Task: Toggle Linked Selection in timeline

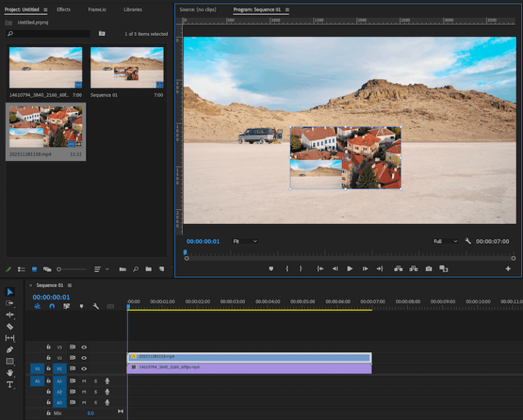Action: point(67,306)
